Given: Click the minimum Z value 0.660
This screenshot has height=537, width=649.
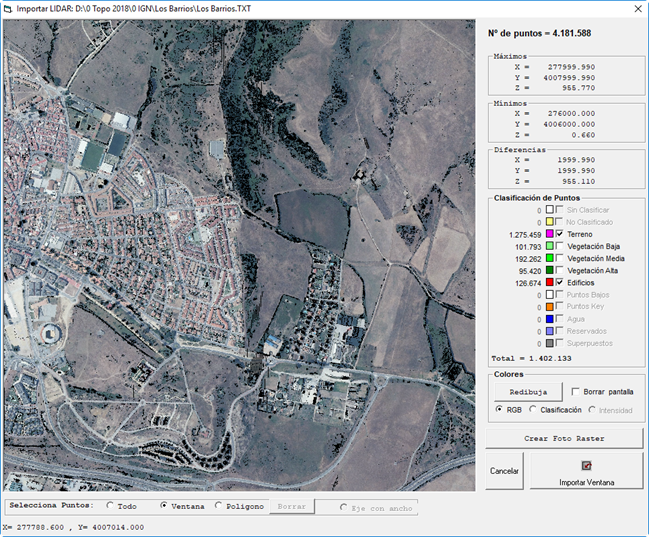Looking at the screenshot, I should point(583,135).
